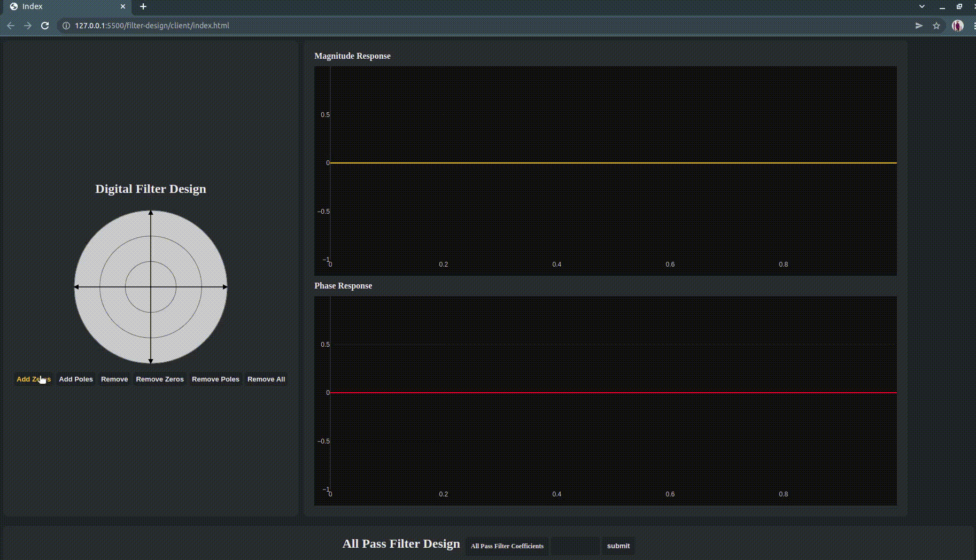
Task: Click the Magnitude Response heading
Action: pyautogui.click(x=352, y=56)
